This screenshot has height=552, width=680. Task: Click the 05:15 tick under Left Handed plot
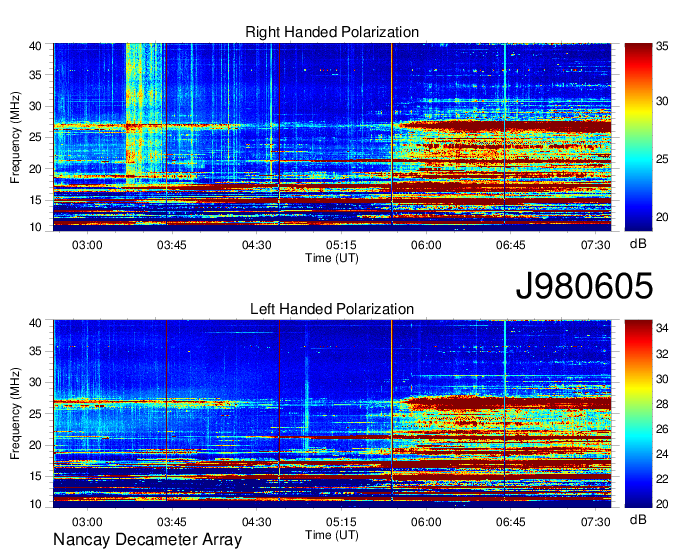coord(341,522)
